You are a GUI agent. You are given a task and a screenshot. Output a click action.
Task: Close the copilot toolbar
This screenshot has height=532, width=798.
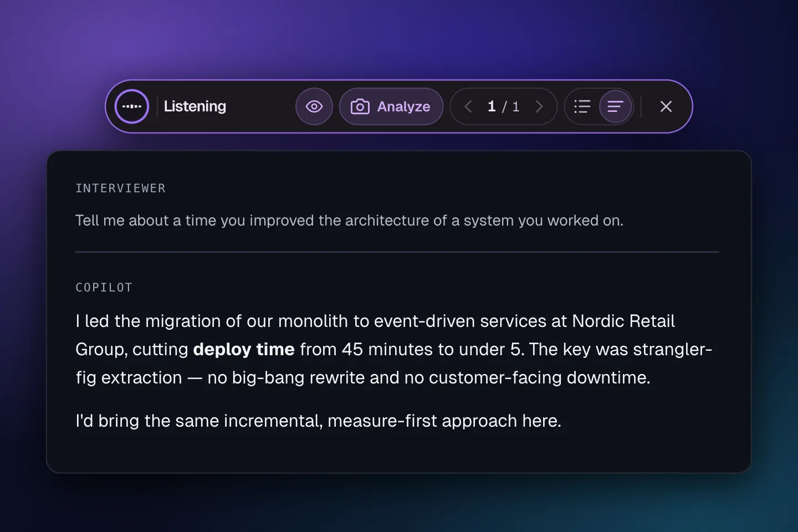[666, 106]
